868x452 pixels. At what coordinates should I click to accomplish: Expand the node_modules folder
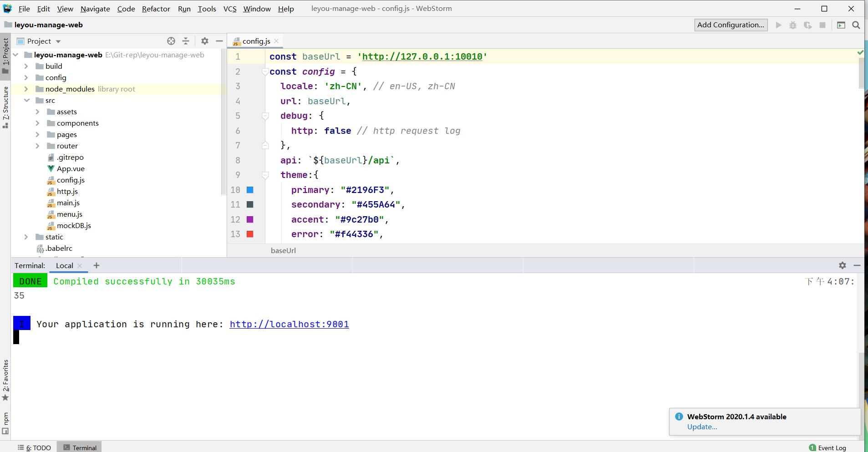[x=26, y=89]
